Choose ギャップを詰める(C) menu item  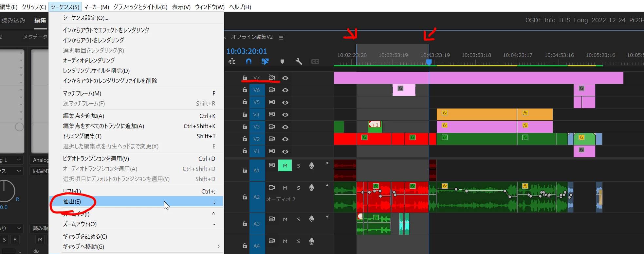136,236
